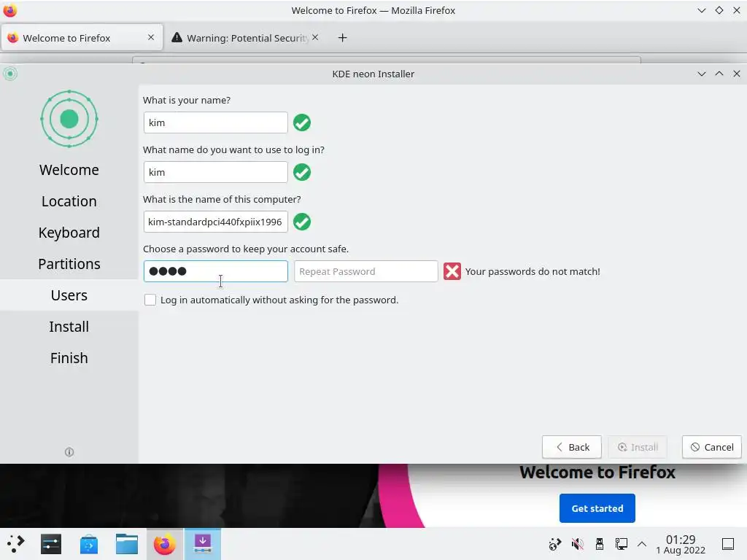Select the Users step in the sidebar
Image resolution: width=747 pixels, height=560 pixels.
coord(69,295)
